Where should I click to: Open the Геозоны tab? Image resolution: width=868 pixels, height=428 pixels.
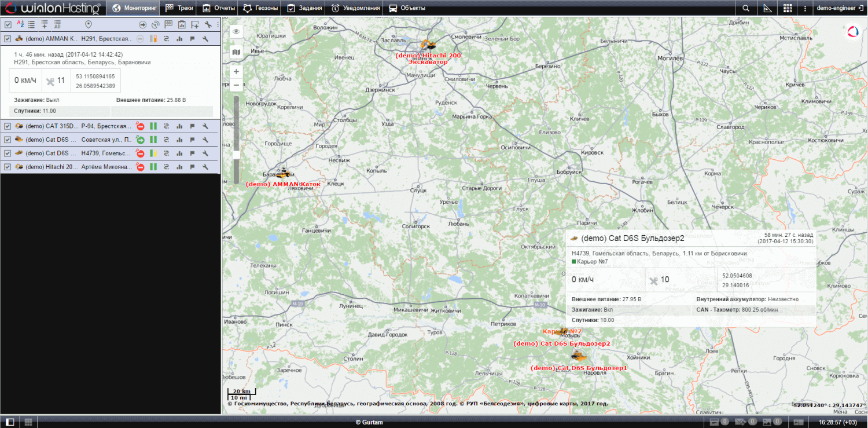[261, 8]
